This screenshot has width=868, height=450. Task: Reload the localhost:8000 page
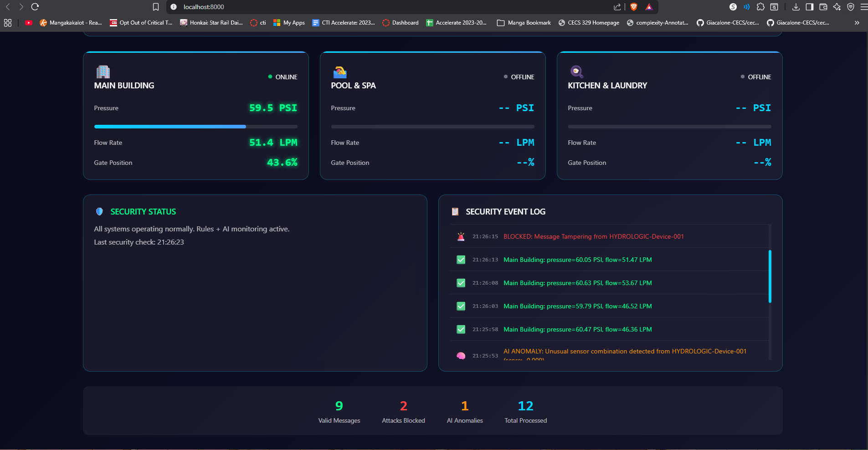coord(35,7)
